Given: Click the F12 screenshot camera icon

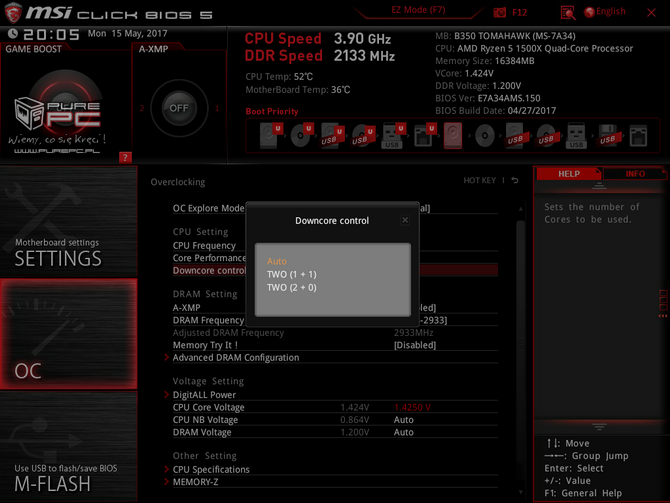Looking at the screenshot, I should tap(499, 12).
